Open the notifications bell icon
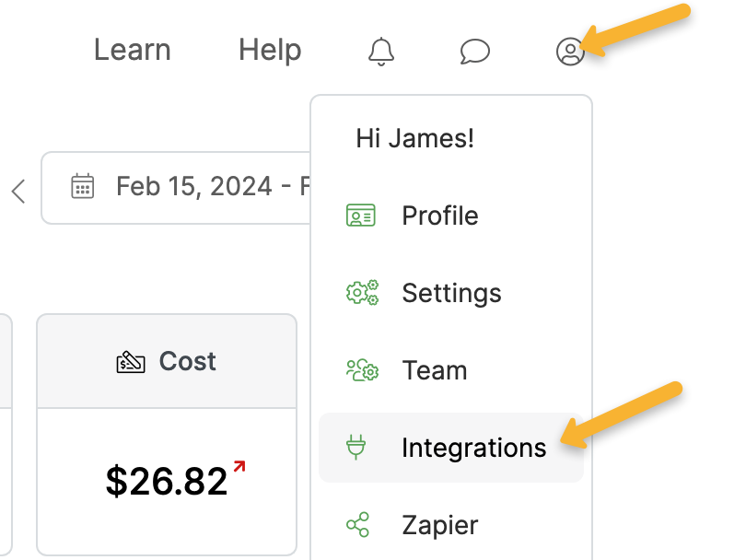The image size is (746, 560). (x=380, y=52)
